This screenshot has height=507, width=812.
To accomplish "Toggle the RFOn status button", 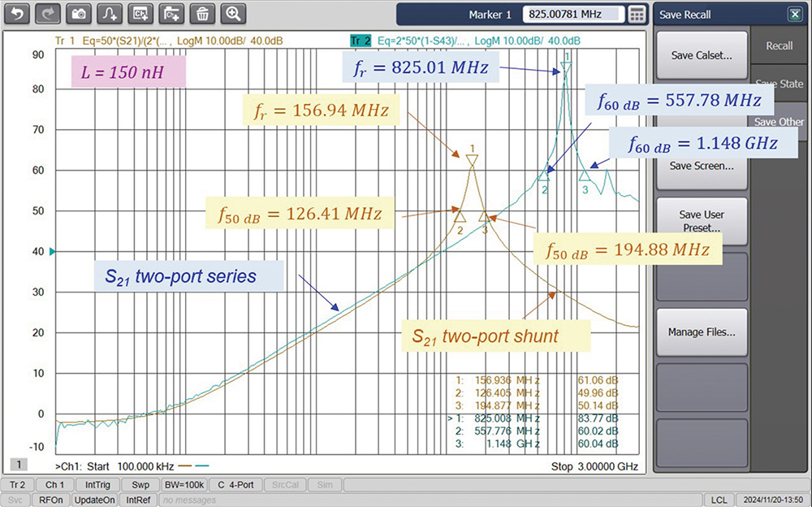I will pyautogui.click(x=53, y=500).
